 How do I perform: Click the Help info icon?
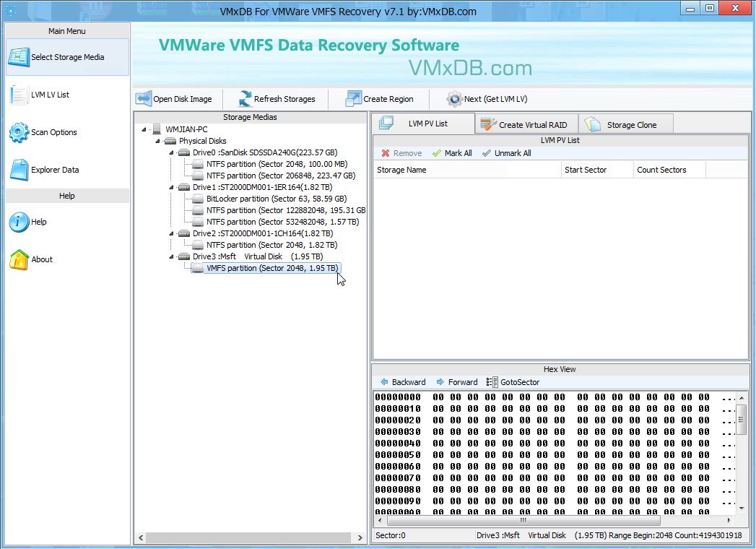point(19,222)
